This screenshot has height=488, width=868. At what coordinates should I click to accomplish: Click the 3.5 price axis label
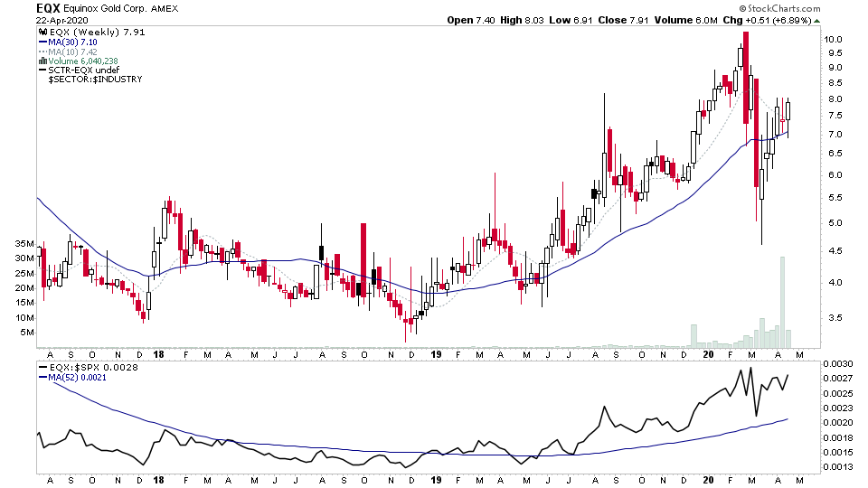835,317
